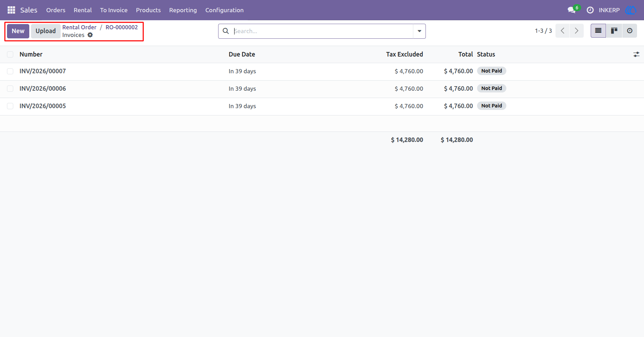This screenshot has height=337, width=644.
Task: Go back to RO-0000002 breadcrumb link
Action: (122, 27)
